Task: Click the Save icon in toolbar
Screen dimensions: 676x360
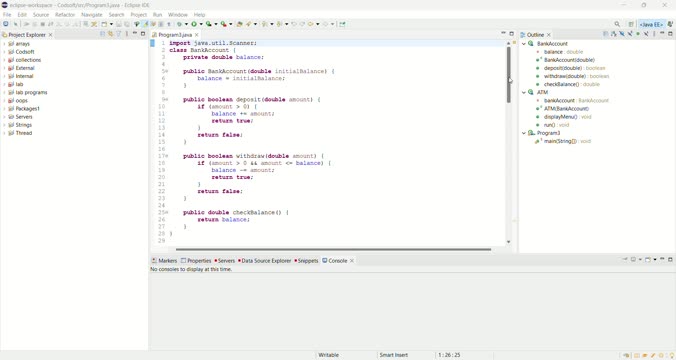Action: pos(119,24)
